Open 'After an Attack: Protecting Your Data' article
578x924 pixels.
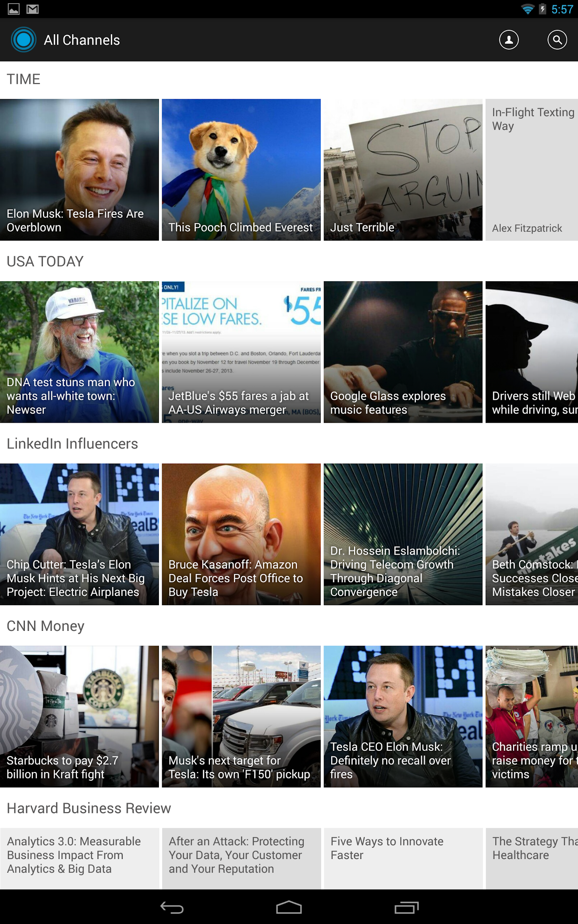pos(241,859)
